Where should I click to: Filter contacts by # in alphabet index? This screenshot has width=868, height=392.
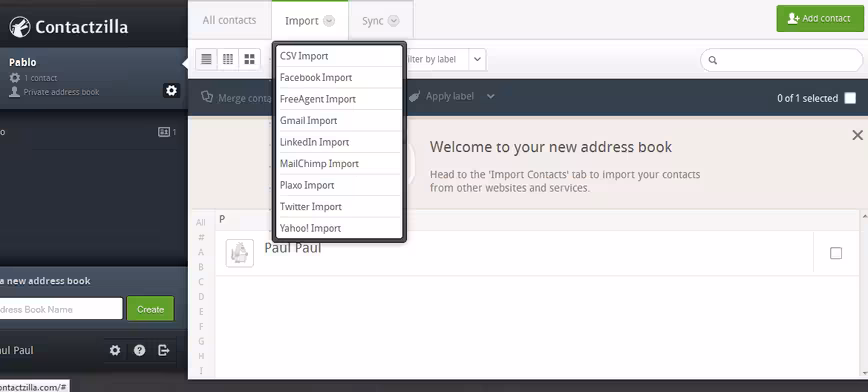click(201, 237)
